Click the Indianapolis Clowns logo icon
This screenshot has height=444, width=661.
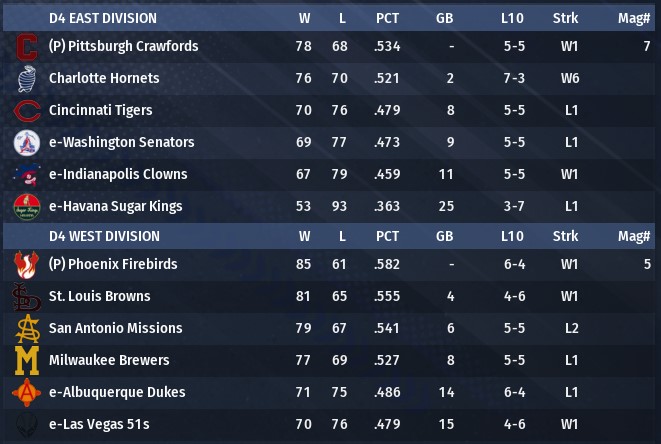(x=27, y=175)
